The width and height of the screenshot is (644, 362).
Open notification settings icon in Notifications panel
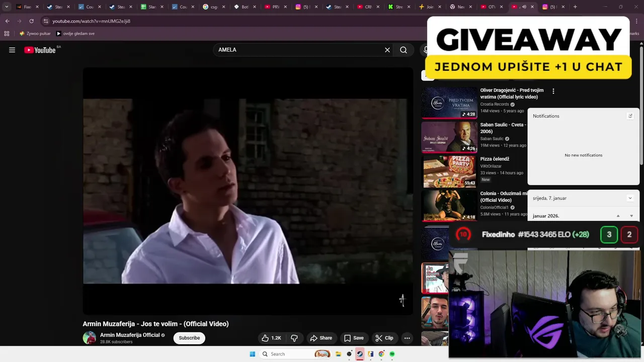(x=630, y=116)
